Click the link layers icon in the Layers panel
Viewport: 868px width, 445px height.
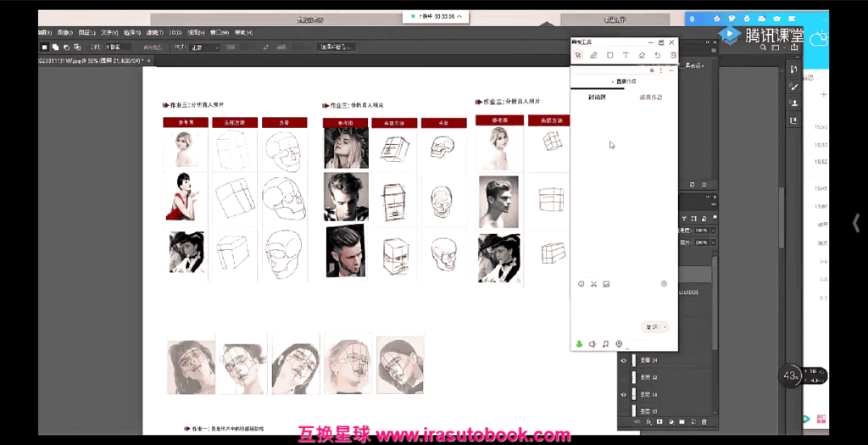point(637,422)
